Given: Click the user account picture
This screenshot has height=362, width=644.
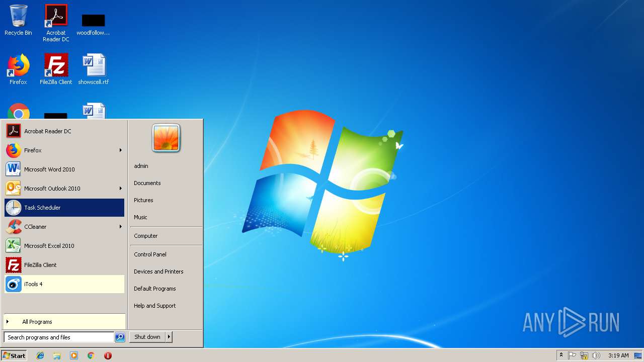Looking at the screenshot, I should (x=166, y=138).
